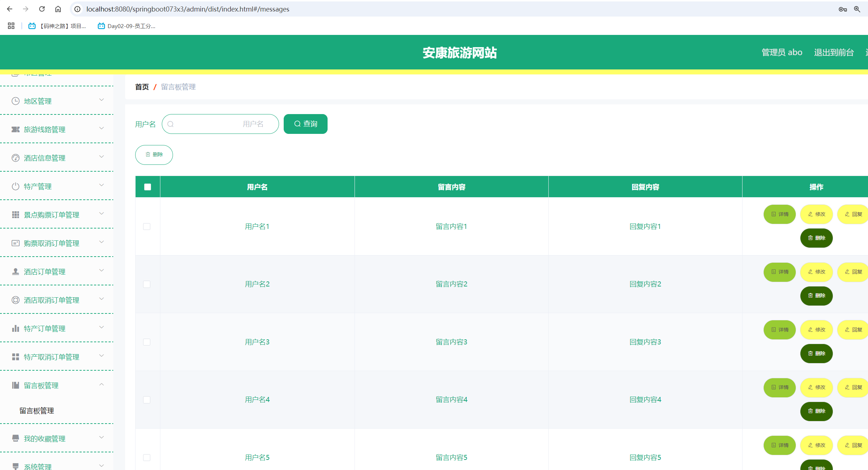Viewport: 868px width, 470px height.
Task: Click the 旅游线路管理 icon in sidebar
Action: [x=15, y=129]
